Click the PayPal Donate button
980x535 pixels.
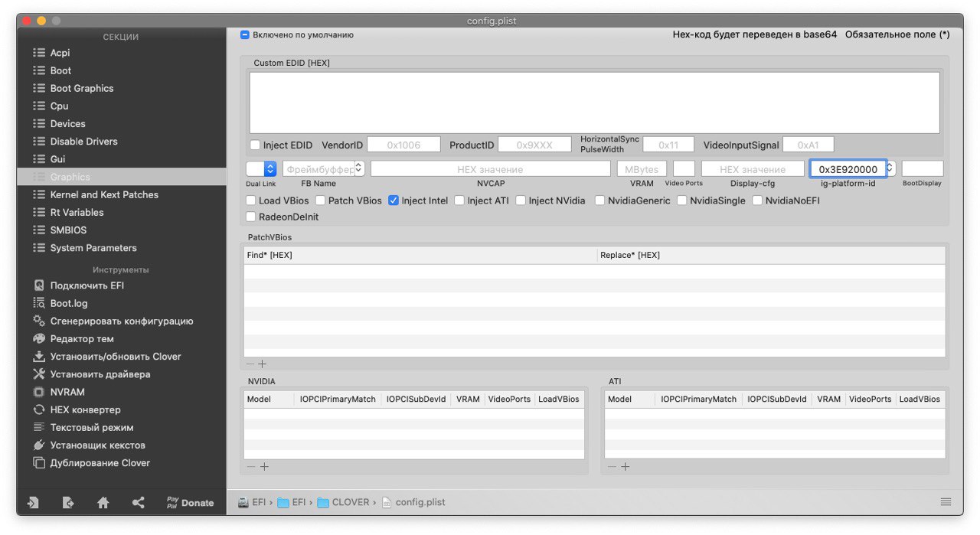191,503
